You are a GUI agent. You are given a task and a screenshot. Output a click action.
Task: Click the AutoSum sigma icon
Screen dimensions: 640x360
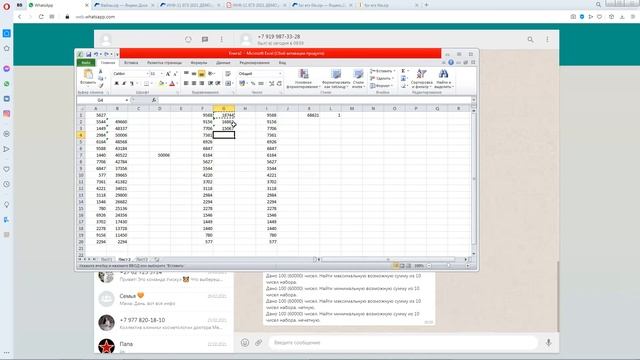(403, 71)
